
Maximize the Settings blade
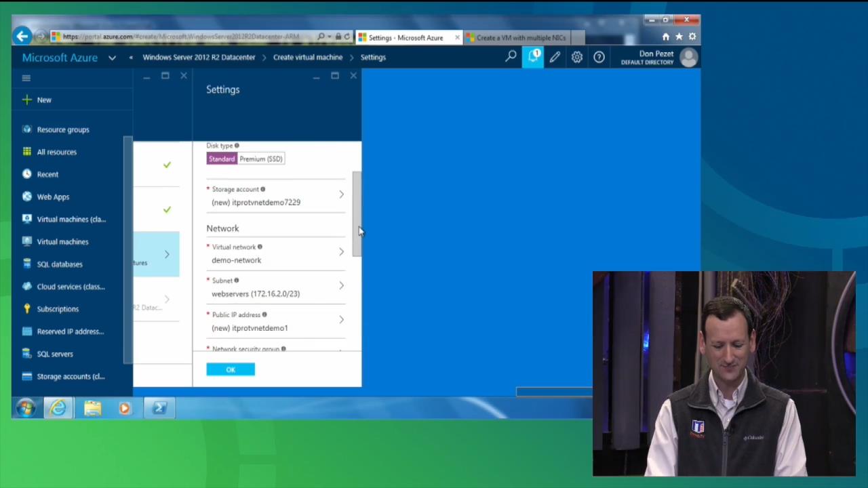coord(334,76)
